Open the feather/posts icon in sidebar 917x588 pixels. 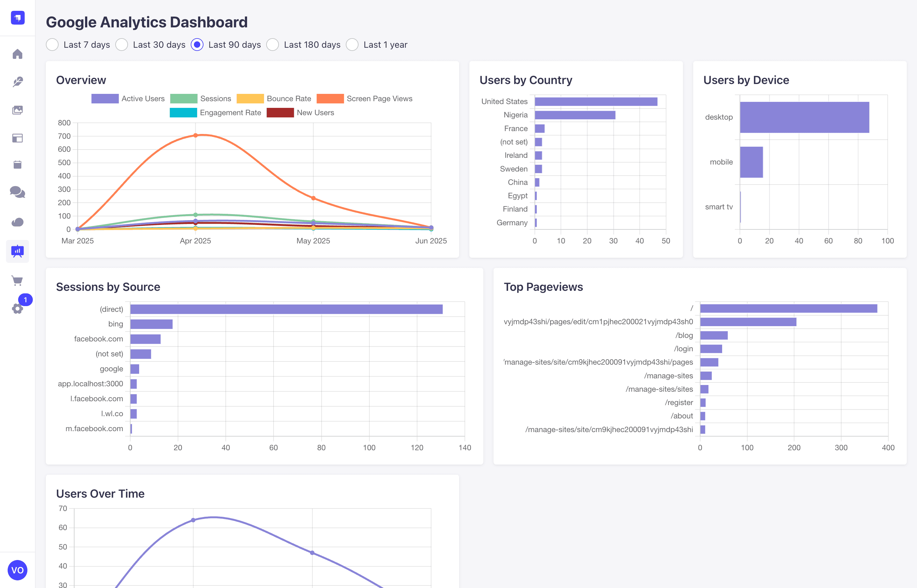coord(18,82)
